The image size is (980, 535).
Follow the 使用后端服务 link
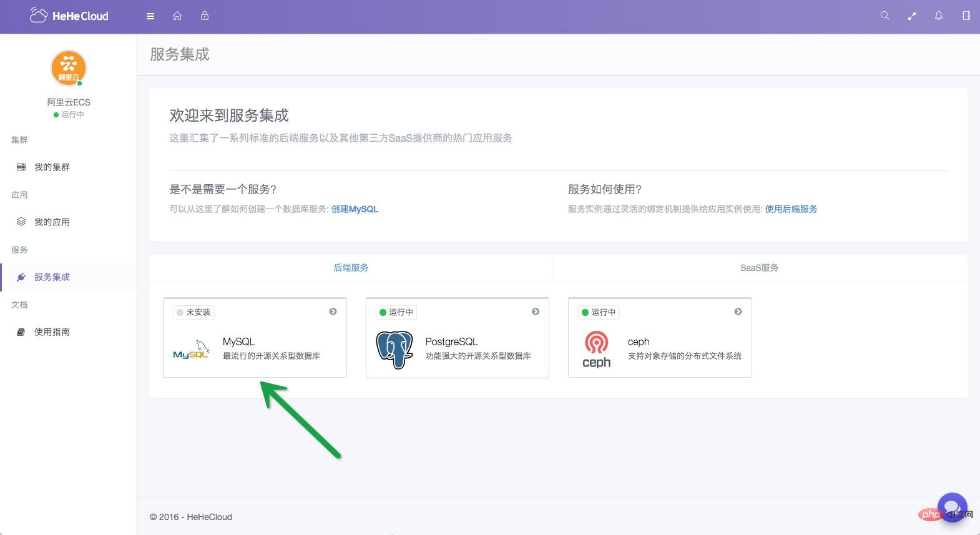791,209
